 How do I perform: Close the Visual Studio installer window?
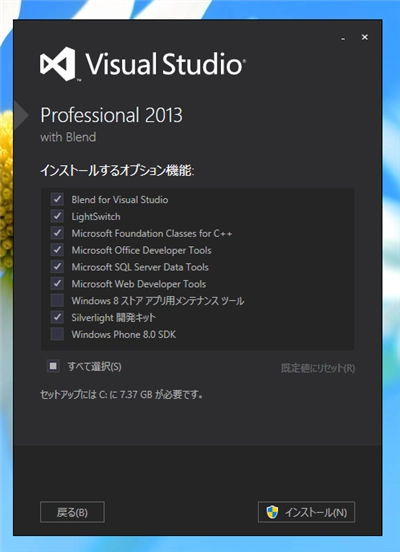pos(365,37)
